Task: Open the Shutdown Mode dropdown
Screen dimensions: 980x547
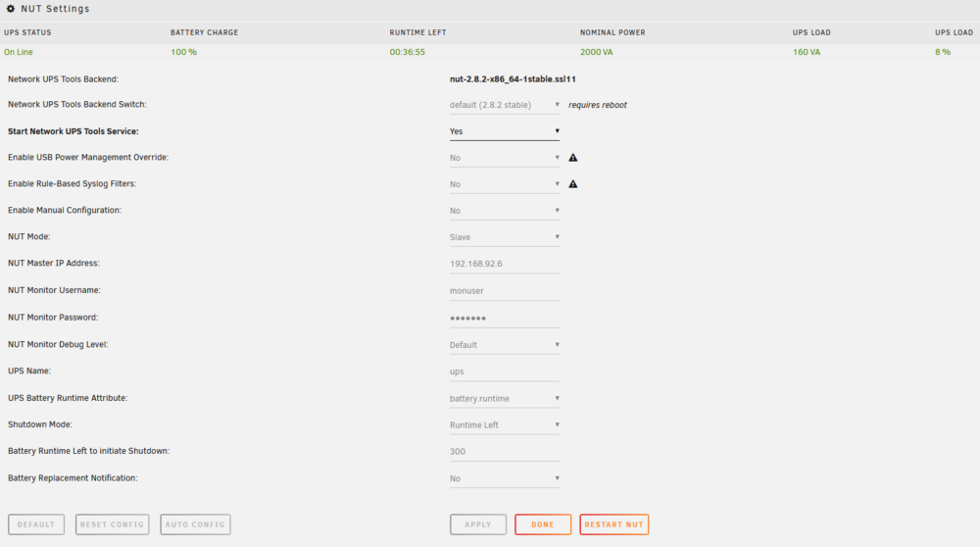Action: point(505,425)
